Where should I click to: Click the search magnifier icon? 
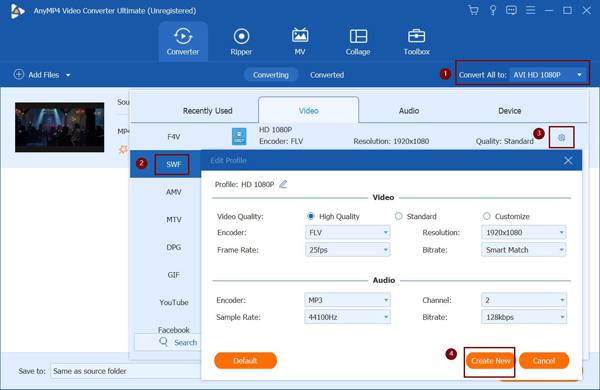coord(163,341)
